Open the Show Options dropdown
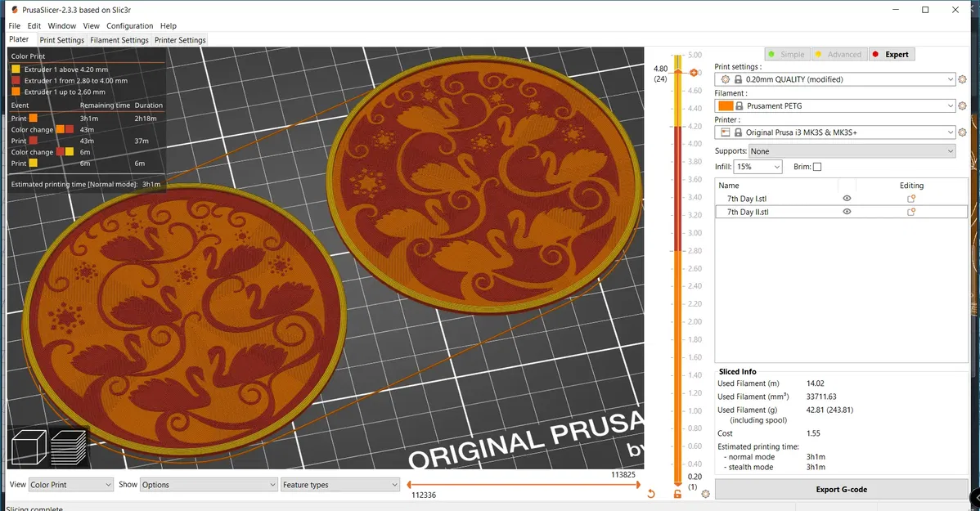 (x=208, y=485)
